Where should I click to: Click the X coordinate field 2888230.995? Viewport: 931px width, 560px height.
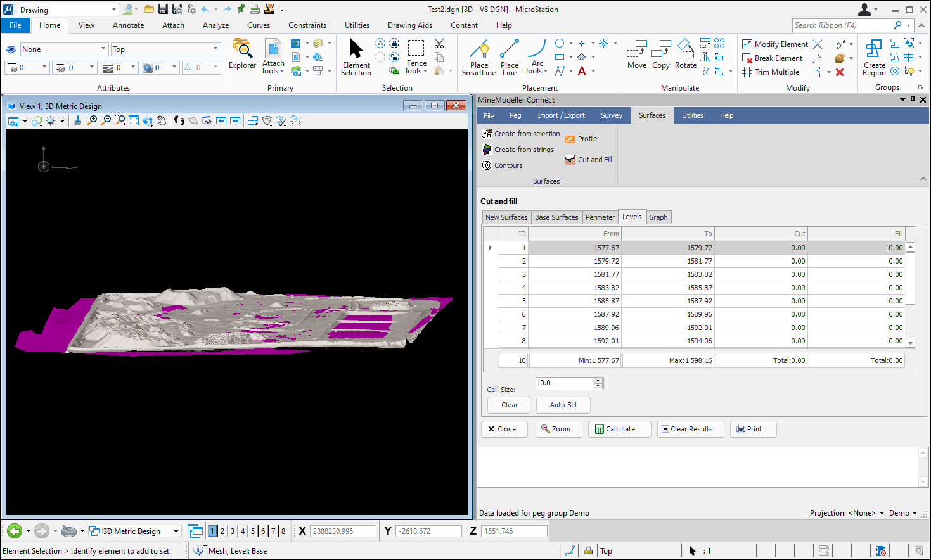tap(343, 531)
